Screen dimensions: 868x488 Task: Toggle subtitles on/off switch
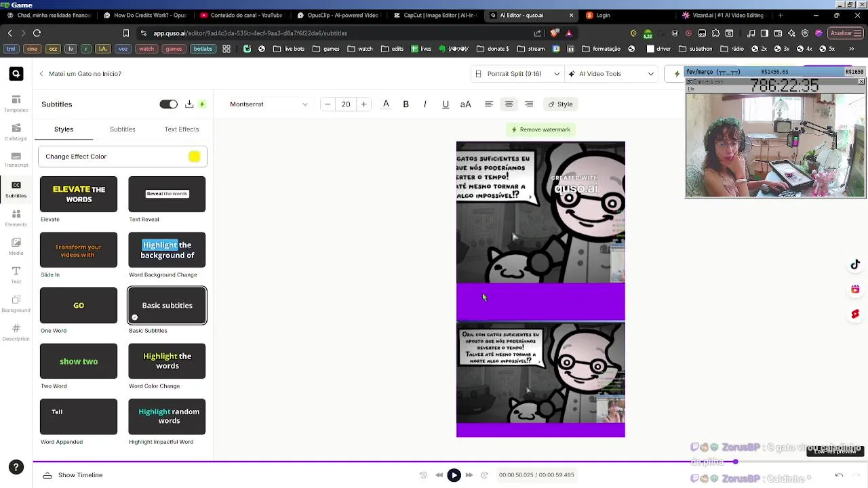pos(168,104)
